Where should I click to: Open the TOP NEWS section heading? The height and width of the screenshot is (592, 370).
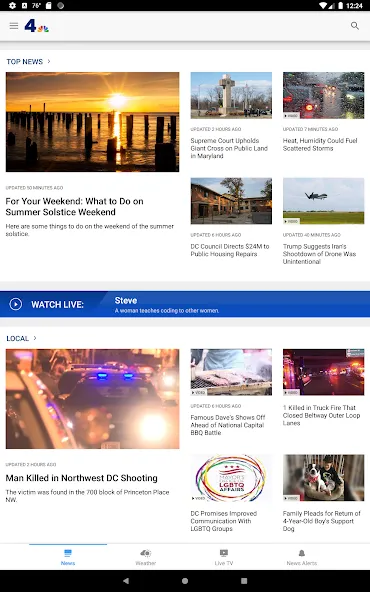(25, 62)
